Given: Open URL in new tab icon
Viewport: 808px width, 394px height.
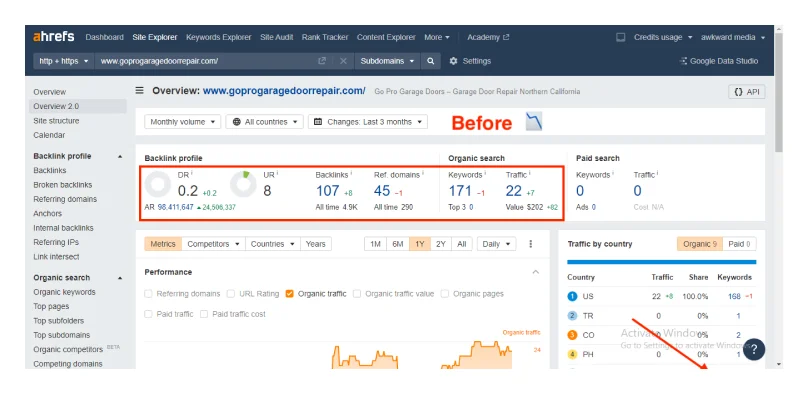Looking at the screenshot, I should pos(322,61).
